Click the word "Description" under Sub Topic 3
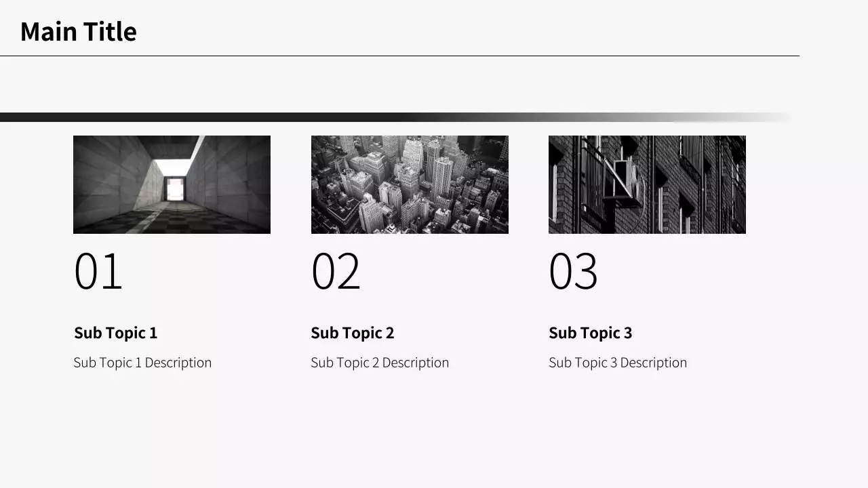This screenshot has width=868, height=488. [x=653, y=363]
